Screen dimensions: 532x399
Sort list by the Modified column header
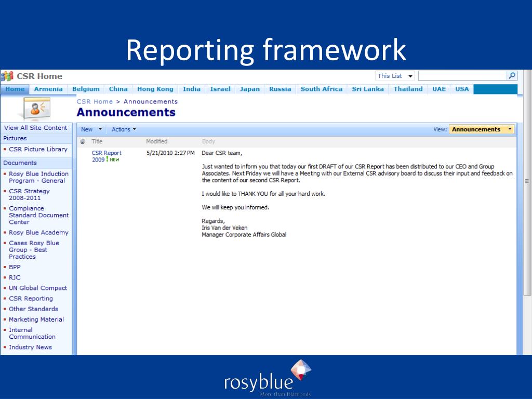click(x=156, y=141)
